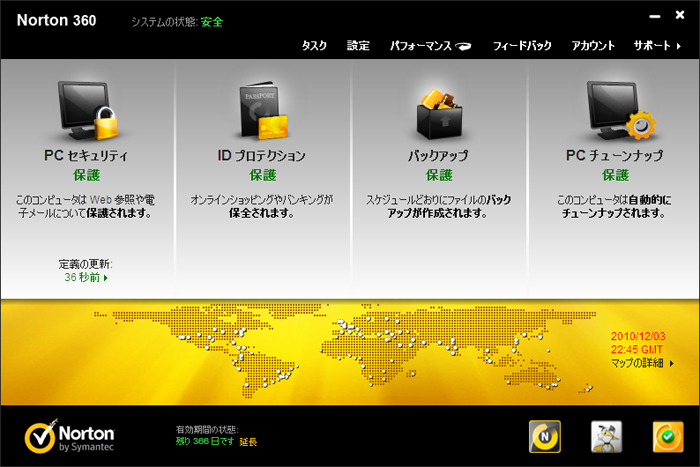Viewport: 700px width, 467px height.
Task: Click 保護 status under バックアップ
Action: pos(439,175)
